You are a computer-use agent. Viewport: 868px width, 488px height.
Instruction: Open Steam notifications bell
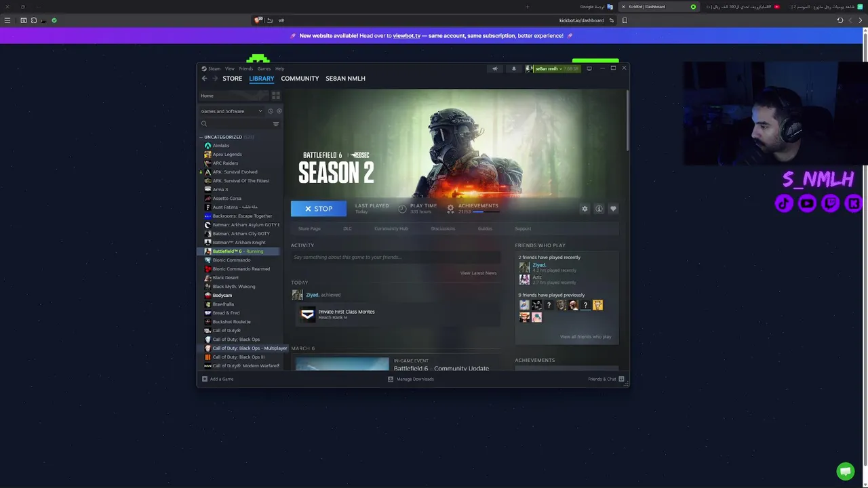click(x=513, y=68)
